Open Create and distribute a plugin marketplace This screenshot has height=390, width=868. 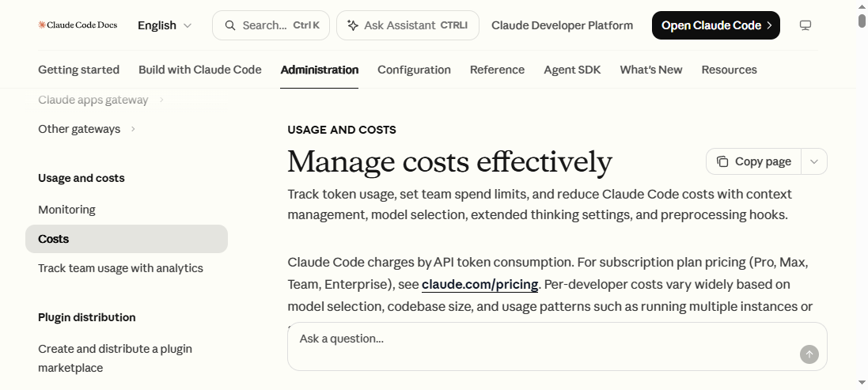116,358
